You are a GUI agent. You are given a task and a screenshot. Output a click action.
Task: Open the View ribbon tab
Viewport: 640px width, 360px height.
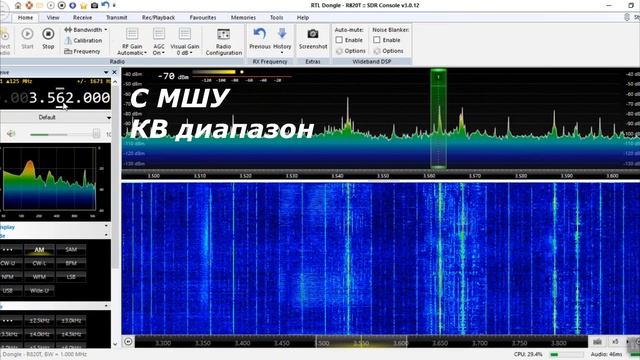point(53,18)
